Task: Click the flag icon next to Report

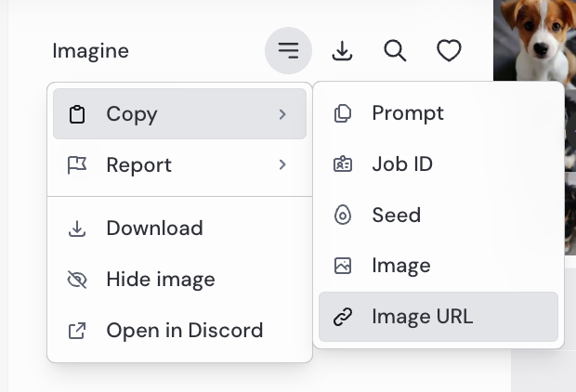Action: 77,165
